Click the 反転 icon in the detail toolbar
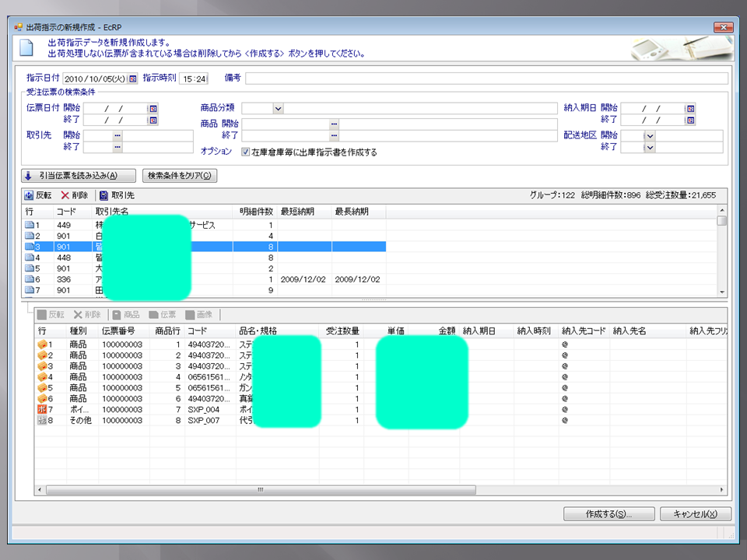Viewport: 747px width, 560px height. pos(42,313)
